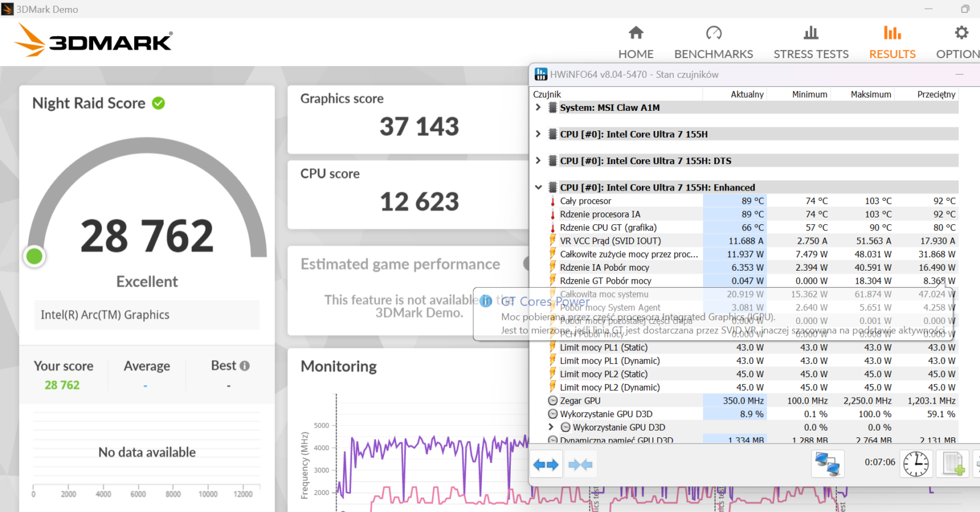Switch to the Stress Tests tab
The width and height of the screenshot is (980, 512).
(811, 42)
